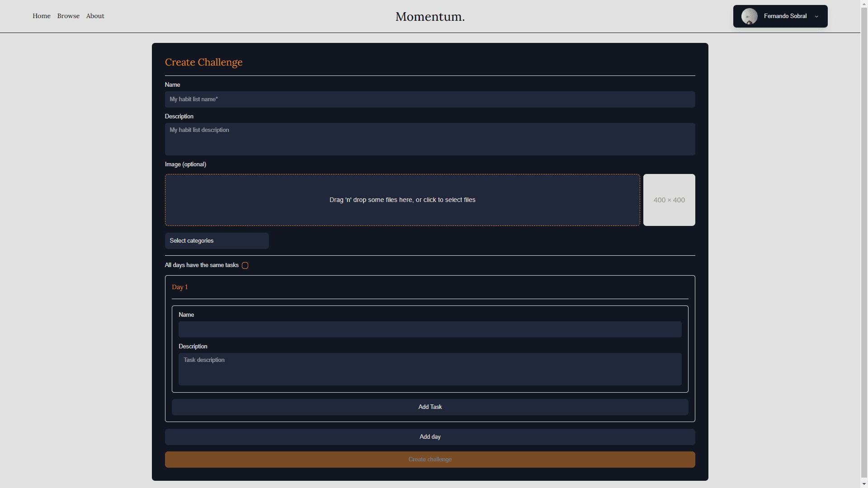
Task: Open the Home navigation link
Action: [42, 16]
